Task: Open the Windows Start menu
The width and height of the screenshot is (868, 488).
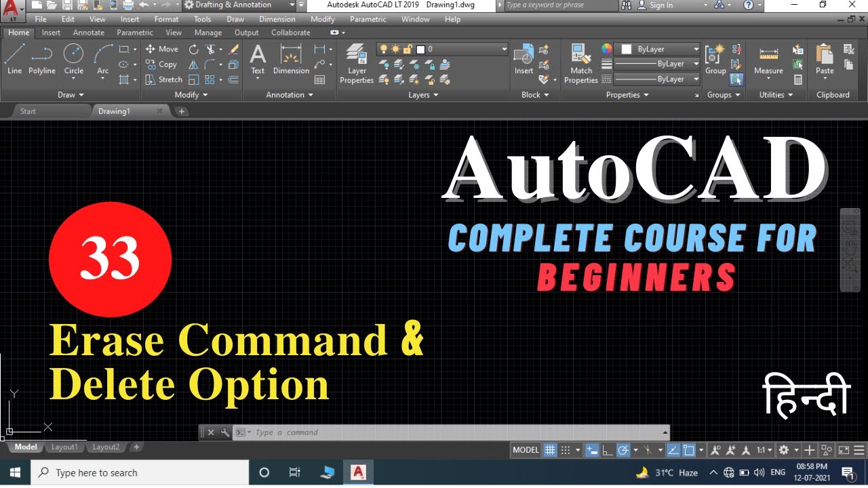Action: pyautogui.click(x=15, y=472)
